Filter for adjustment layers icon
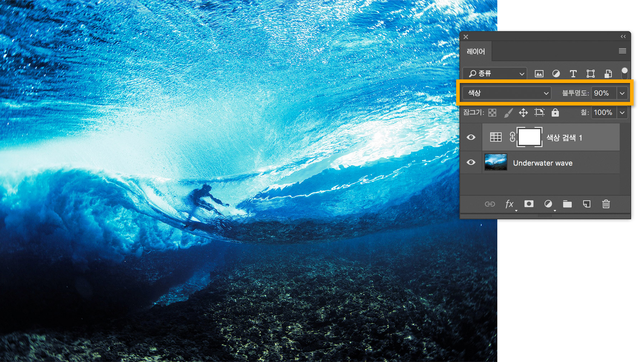This screenshot has width=644, height=362. click(556, 74)
